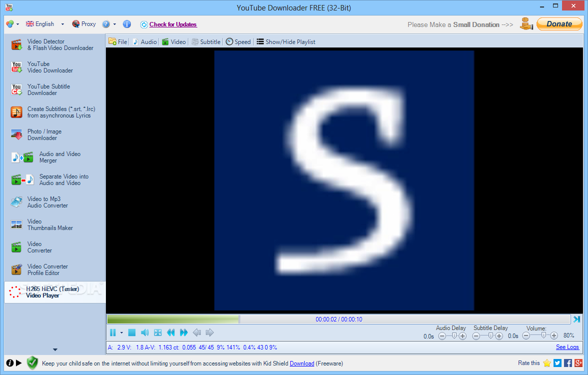Seek on the video progress bar
Screen dimensions: 588x375
tap(339, 319)
